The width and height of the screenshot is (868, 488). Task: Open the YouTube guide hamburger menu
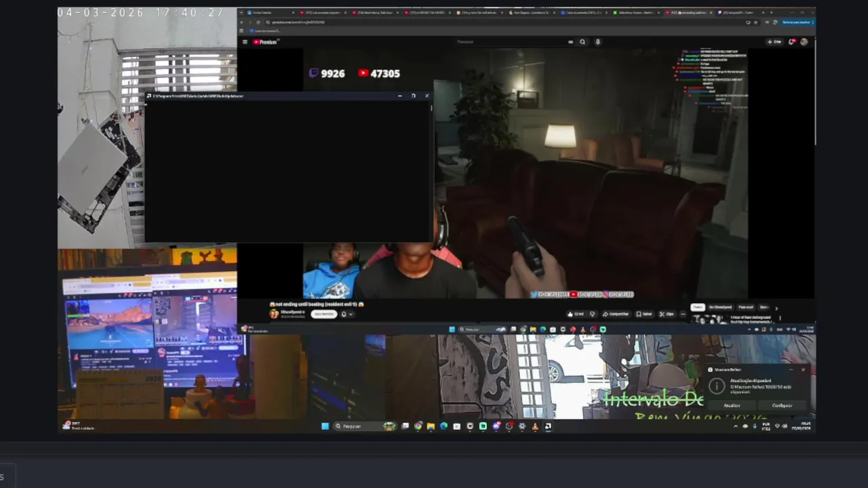tap(245, 41)
